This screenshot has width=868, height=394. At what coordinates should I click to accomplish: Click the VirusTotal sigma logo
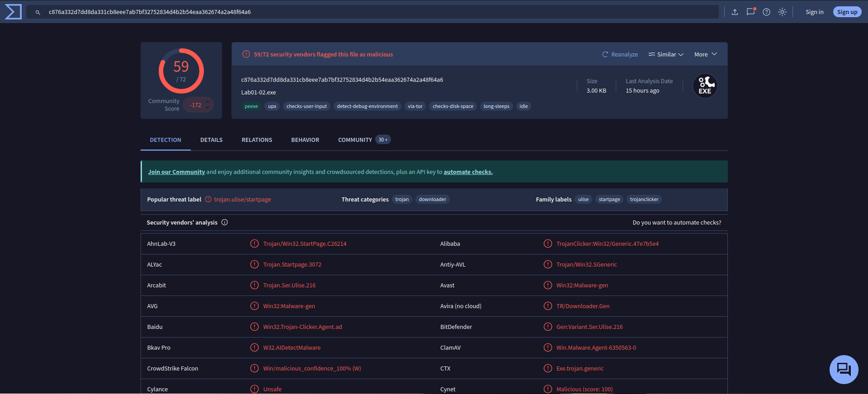(x=13, y=12)
